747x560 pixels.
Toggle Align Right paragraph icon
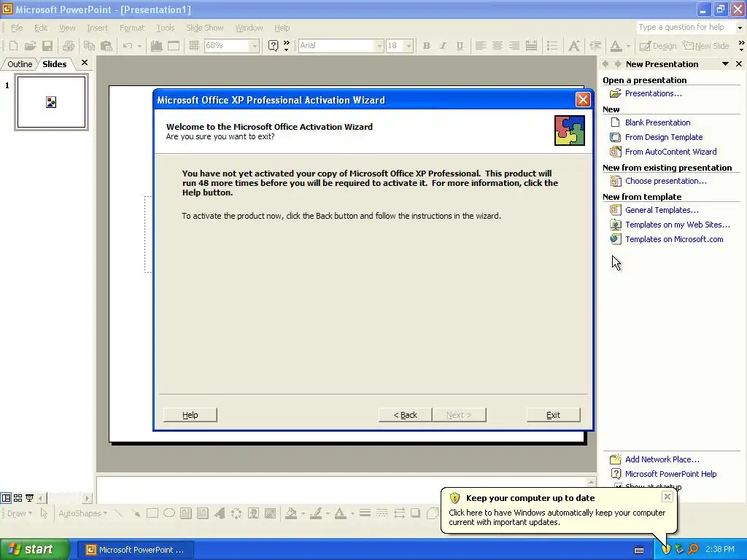click(514, 46)
